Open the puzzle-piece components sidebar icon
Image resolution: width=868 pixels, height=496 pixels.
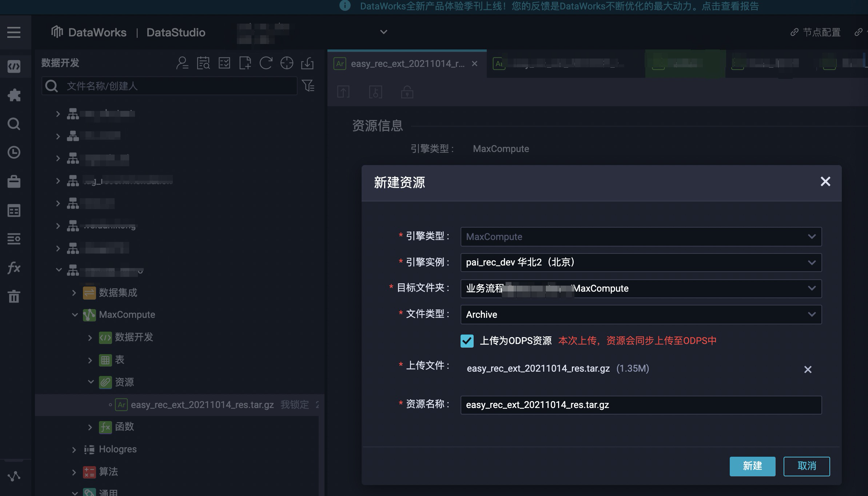point(14,95)
